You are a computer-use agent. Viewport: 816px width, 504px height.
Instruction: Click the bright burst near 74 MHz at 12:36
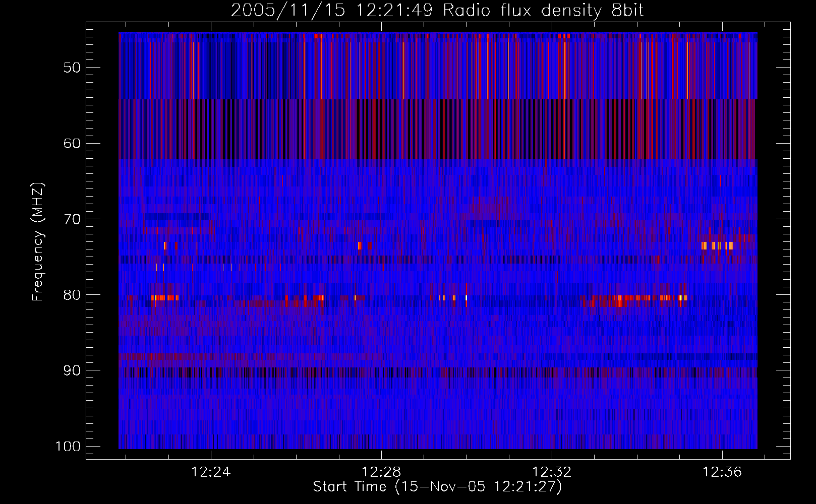coord(717,246)
